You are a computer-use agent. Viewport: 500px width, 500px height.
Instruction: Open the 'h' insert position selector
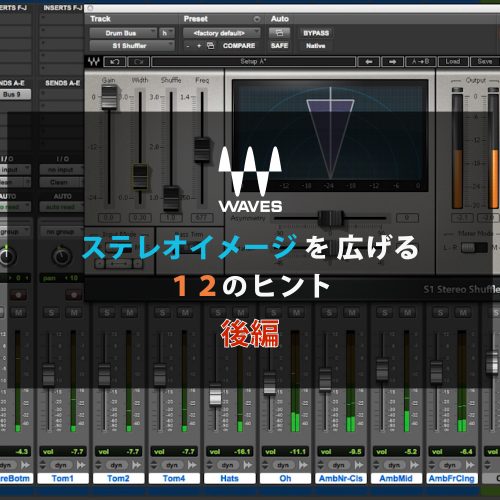(x=166, y=33)
